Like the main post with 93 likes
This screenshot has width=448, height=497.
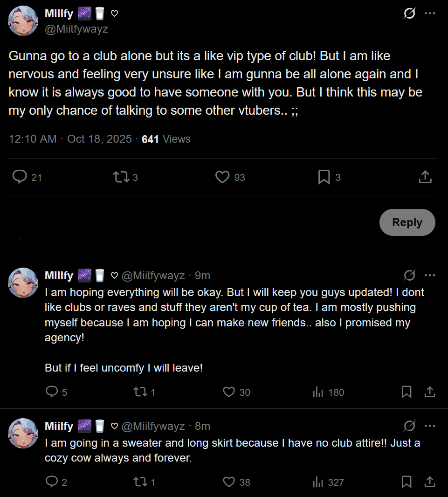(x=222, y=177)
